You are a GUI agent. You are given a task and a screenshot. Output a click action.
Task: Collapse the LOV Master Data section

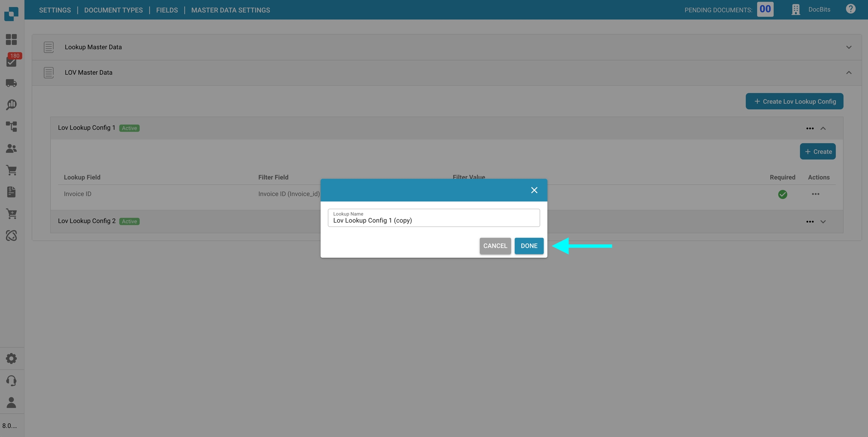point(848,72)
